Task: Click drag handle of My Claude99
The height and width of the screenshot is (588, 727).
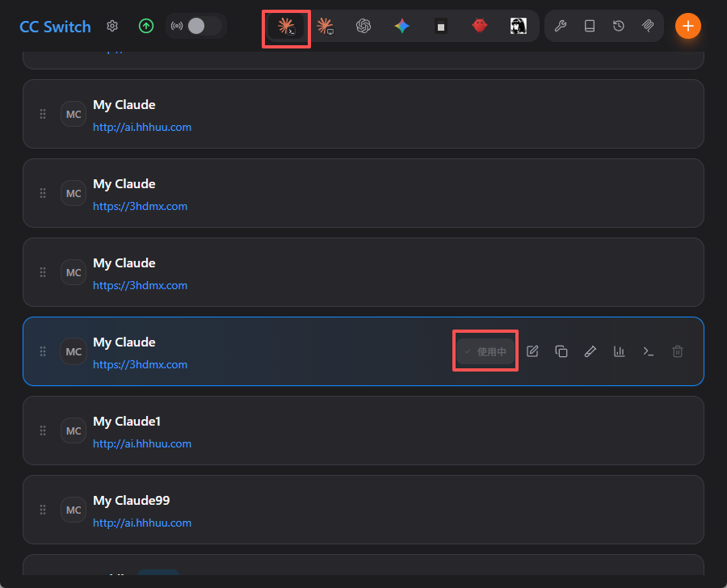Action: (43, 510)
